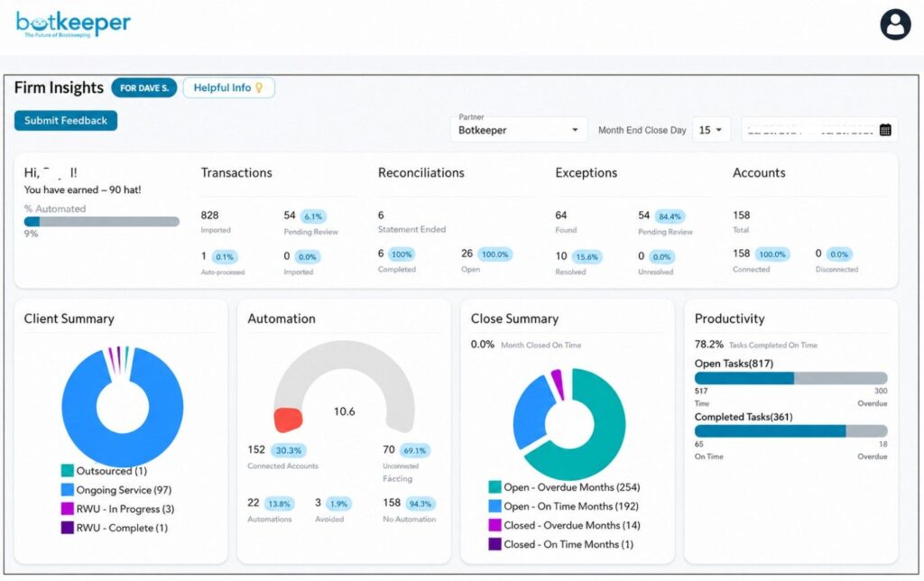
Task: Click the Client Summary donut chart
Action: pyautogui.click(x=123, y=407)
